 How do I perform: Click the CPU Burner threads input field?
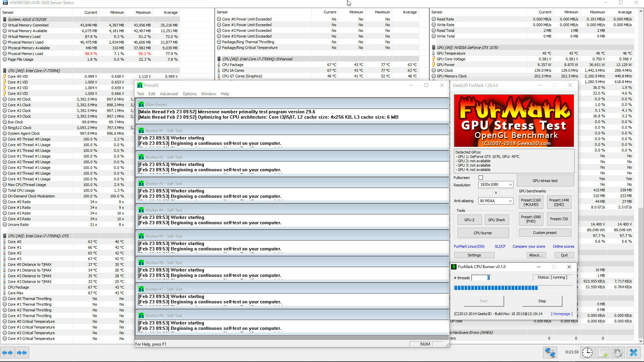tap(481, 278)
